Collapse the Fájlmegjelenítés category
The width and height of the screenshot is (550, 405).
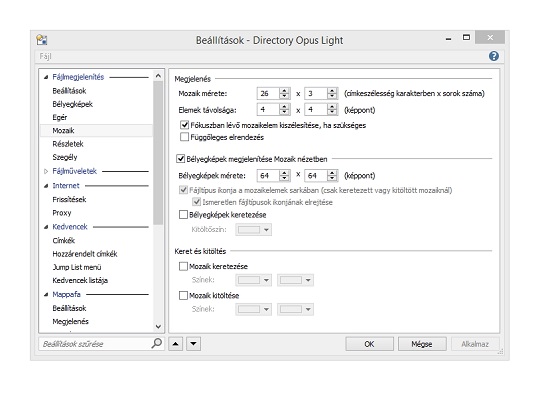[46, 77]
